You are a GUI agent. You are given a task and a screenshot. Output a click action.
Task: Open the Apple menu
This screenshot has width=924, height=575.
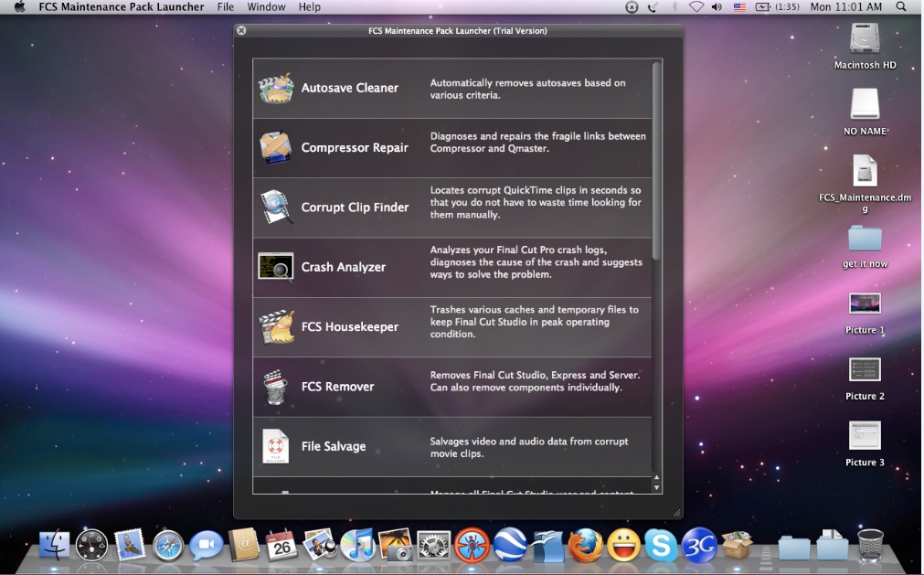pyautogui.click(x=19, y=7)
